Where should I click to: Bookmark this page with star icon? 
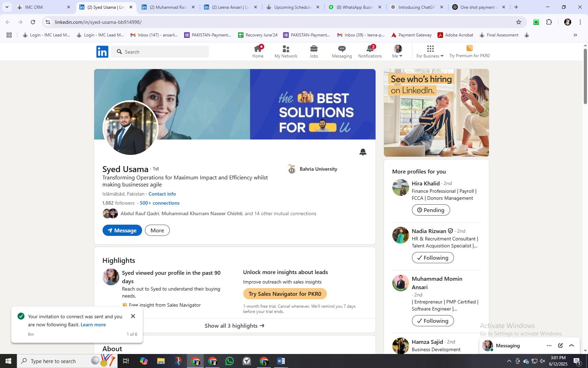(518, 22)
